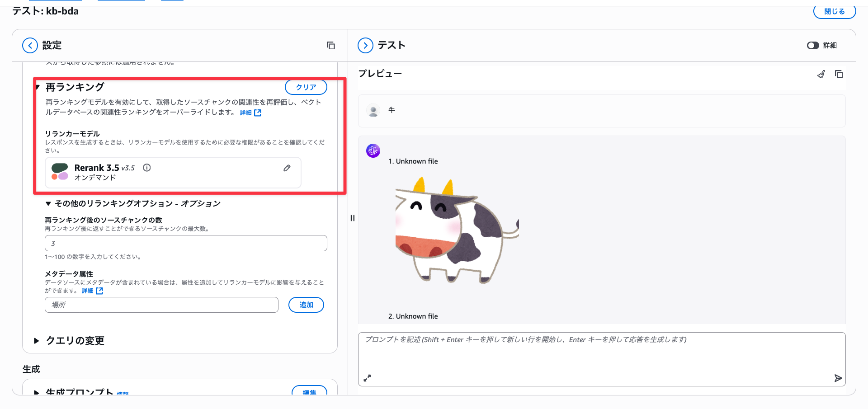Expand the クエリの変更 section
This screenshot has width=868, height=409.
point(37,341)
